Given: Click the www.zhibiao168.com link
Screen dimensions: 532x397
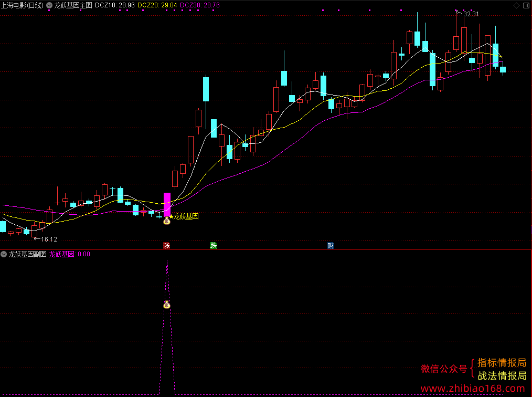Looking at the screenshot, I should [473, 389].
